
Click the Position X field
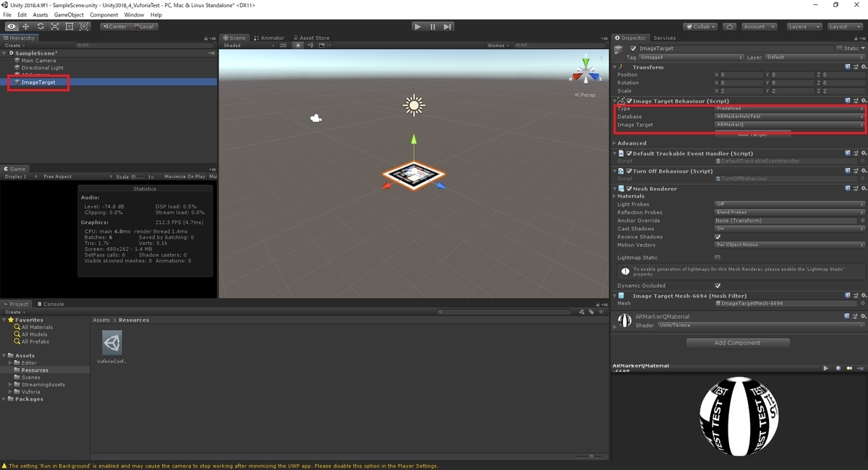(x=741, y=74)
